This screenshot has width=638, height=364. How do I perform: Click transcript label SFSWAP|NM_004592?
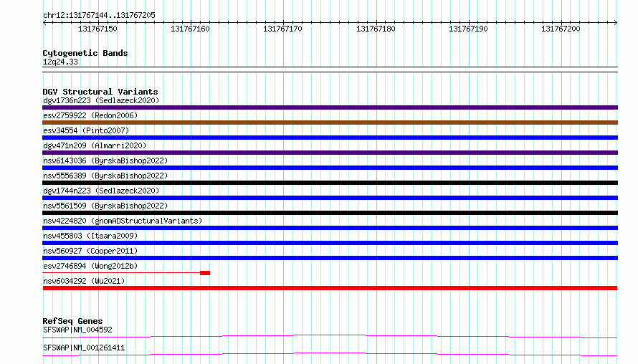point(77,330)
